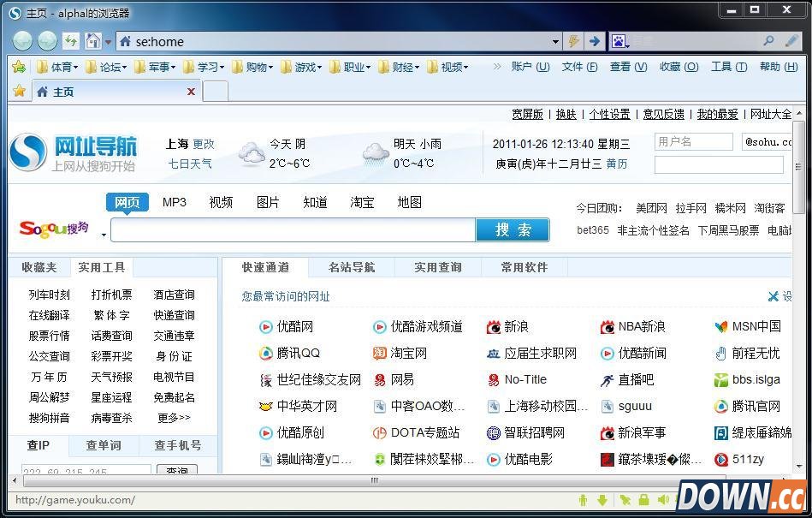Expand the 军事 bookmark folder
Viewport: 812px width, 518px height.
[x=154, y=67]
